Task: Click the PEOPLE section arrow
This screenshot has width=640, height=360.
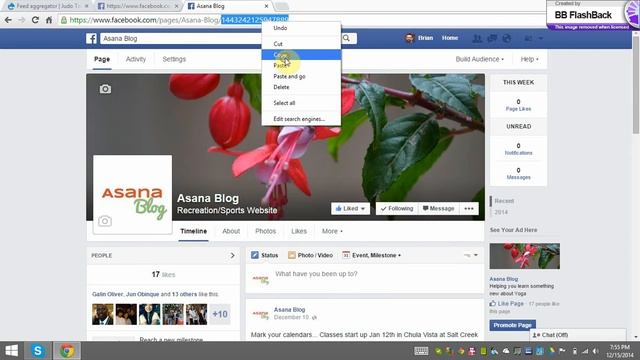Action: click(232, 256)
